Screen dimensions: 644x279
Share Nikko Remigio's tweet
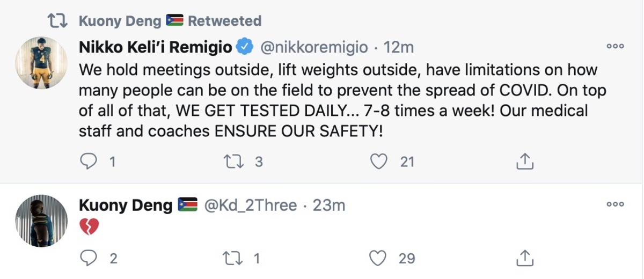coord(524,161)
